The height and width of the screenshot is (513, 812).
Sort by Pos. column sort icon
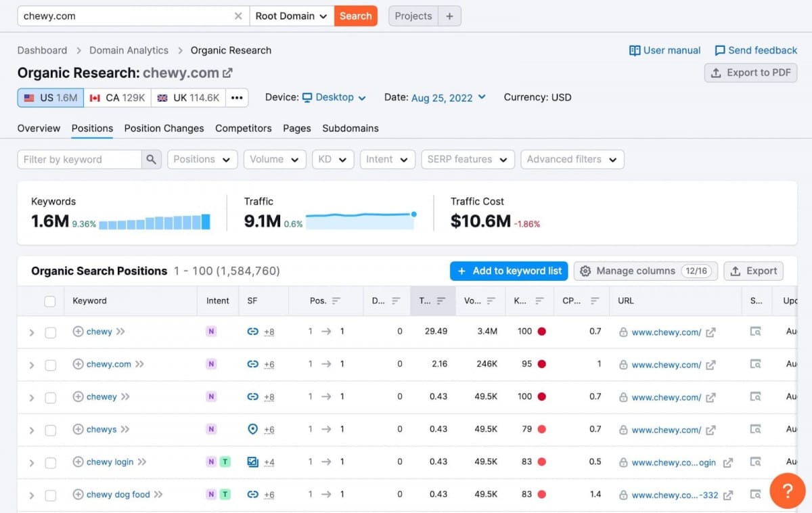(336, 301)
